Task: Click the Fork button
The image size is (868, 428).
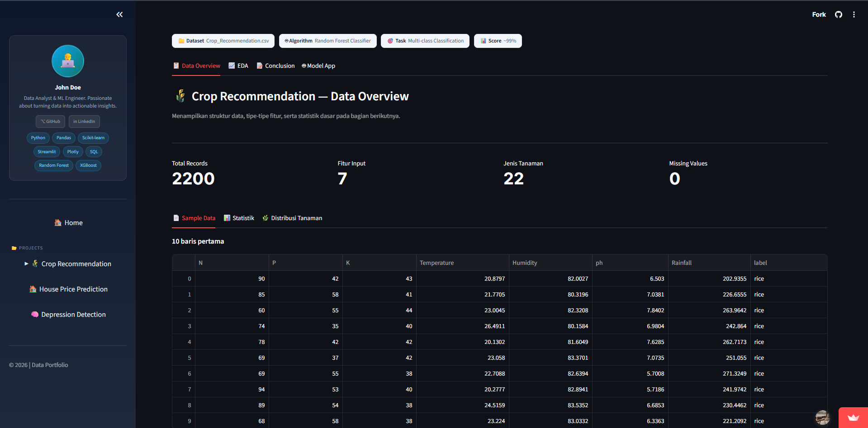Action: click(819, 14)
